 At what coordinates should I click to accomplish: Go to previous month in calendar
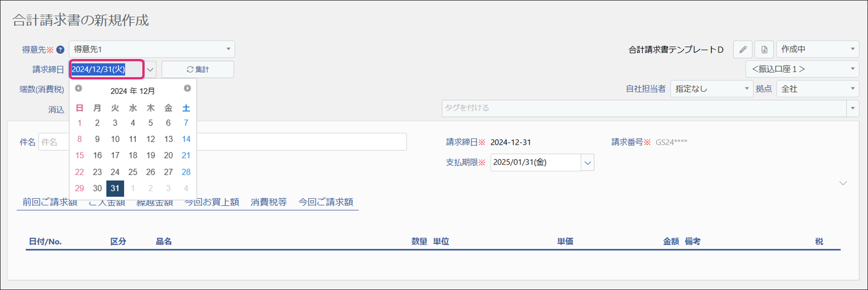point(78,88)
